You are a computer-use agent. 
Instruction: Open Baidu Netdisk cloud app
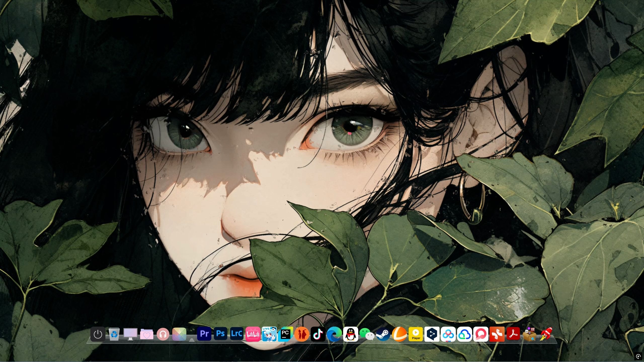448,334
